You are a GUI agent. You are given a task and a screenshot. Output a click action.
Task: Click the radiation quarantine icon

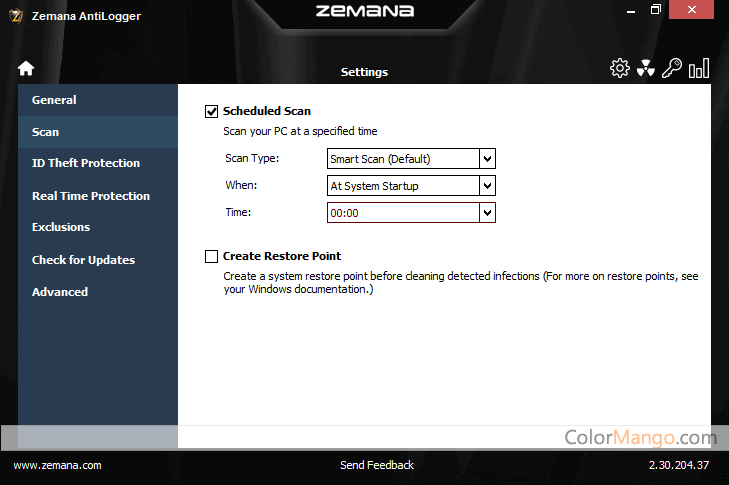pyautogui.click(x=646, y=68)
